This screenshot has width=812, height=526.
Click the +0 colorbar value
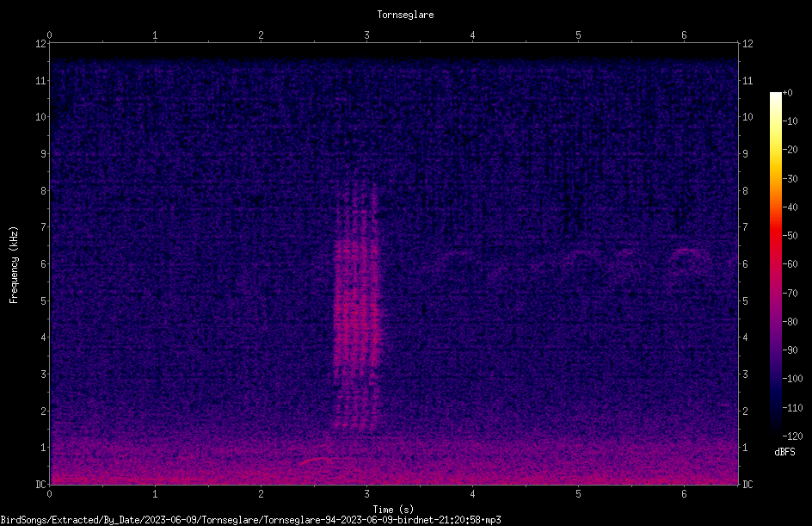pyautogui.click(x=787, y=93)
